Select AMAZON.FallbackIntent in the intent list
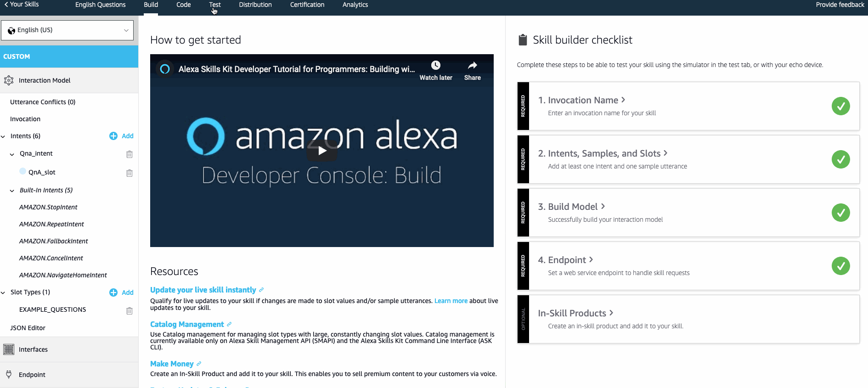 (53, 241)
